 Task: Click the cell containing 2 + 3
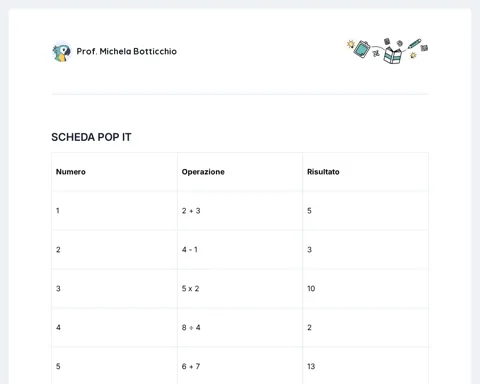click(x=240, y=211)
